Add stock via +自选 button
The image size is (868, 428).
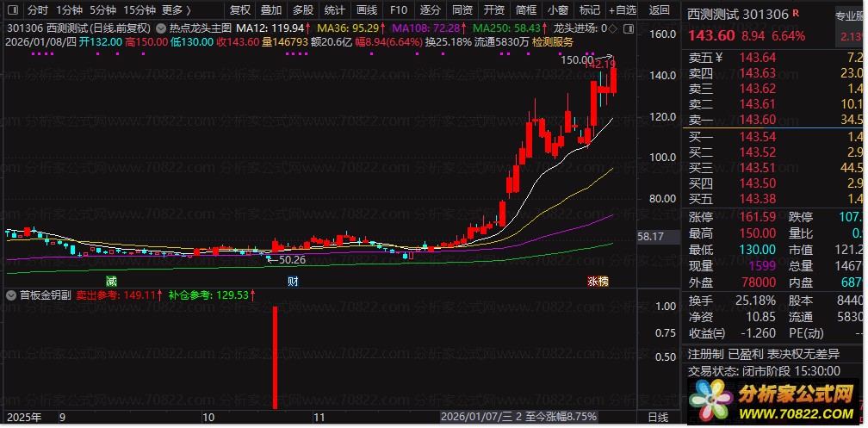pos(623,10)
